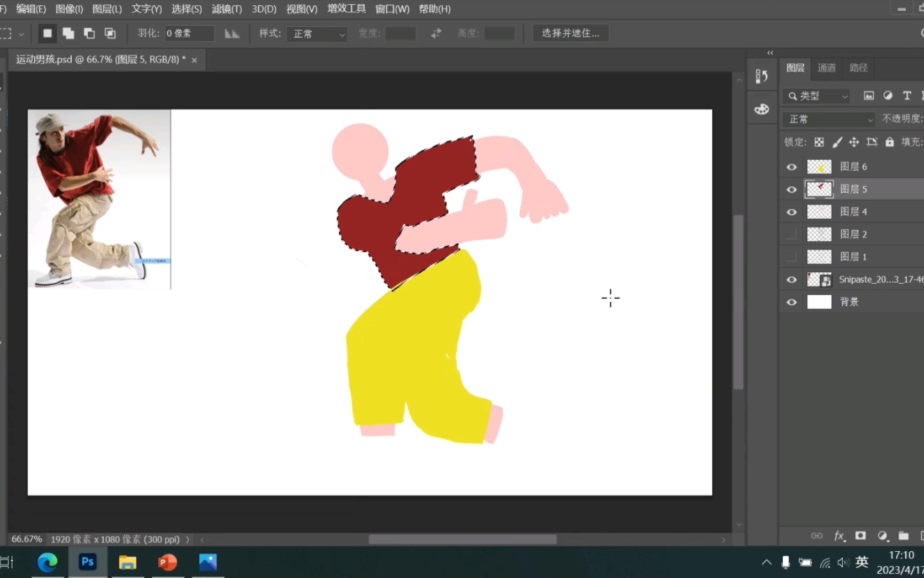The image size is (924, 578).
Task: Show 图层 1 by clicking its visibility box
Action: (791, 257)
